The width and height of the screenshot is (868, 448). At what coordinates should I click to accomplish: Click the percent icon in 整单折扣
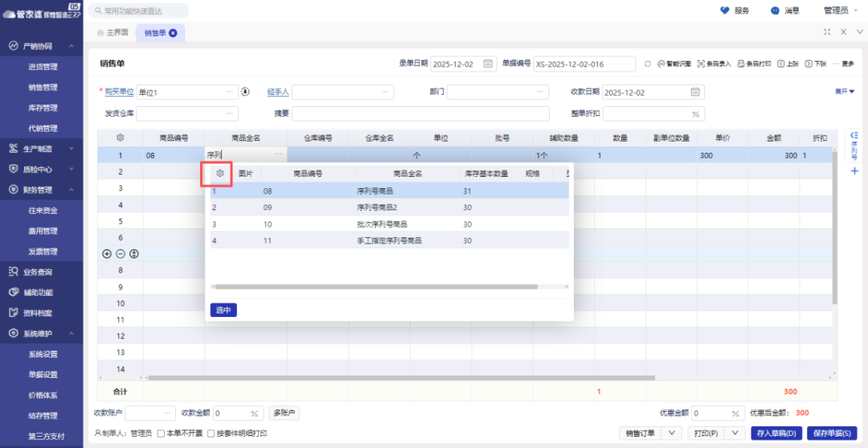coord(696,114)
